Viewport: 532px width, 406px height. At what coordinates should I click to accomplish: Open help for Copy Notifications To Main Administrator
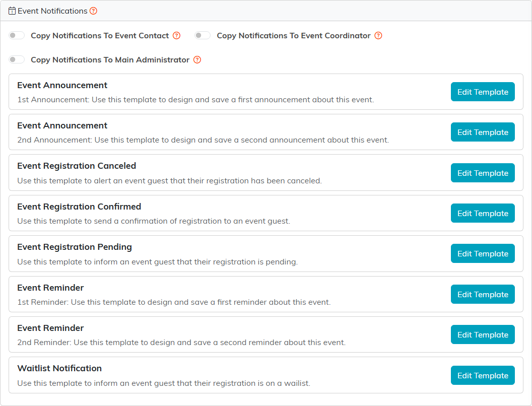(197, 60)
